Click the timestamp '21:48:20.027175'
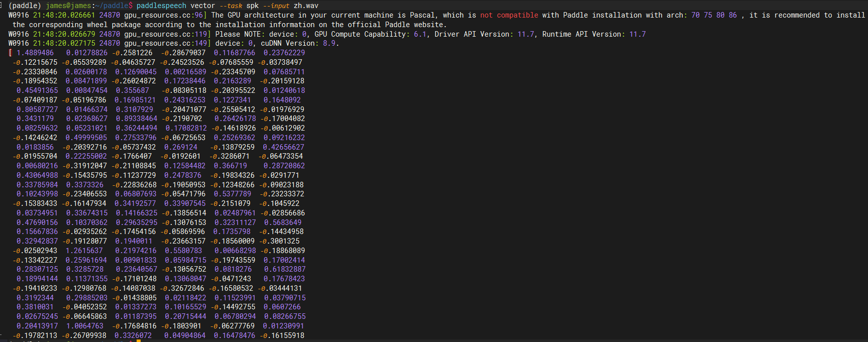This screenshot has width=868, height=342. 64,43
